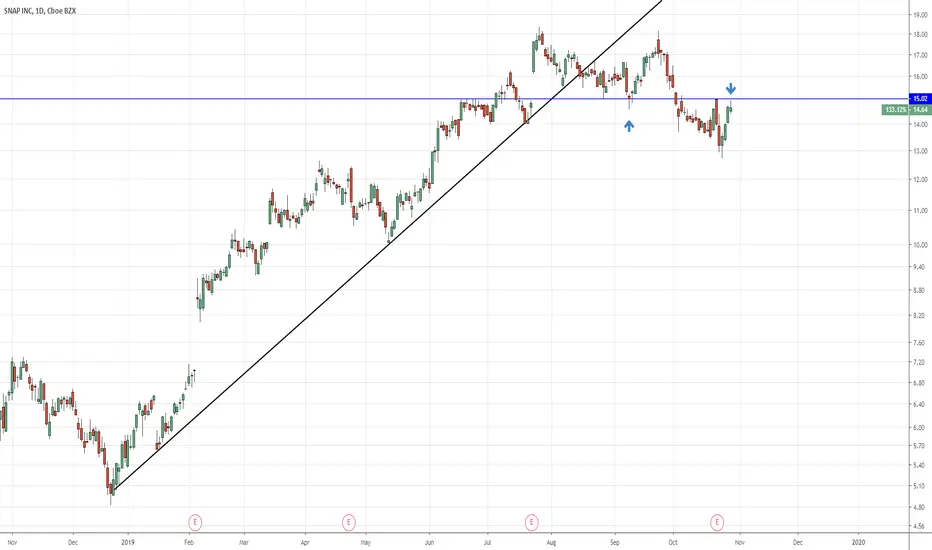
Task: Click the 16.00 price axis label
Action: [x=920, y=77]
